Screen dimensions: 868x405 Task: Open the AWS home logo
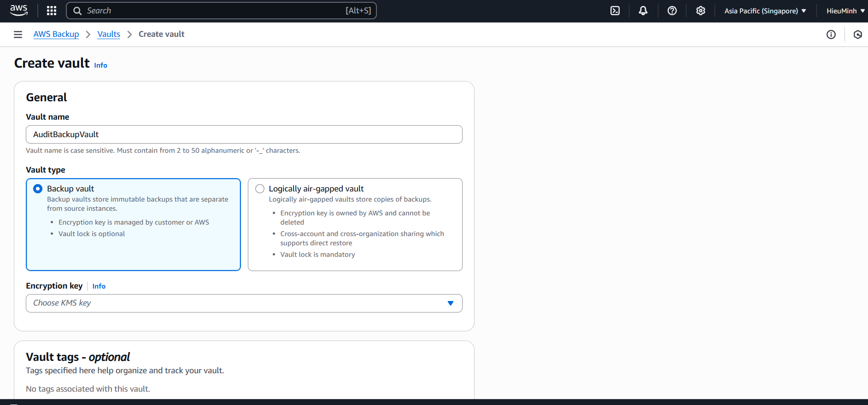click(19, 11)
